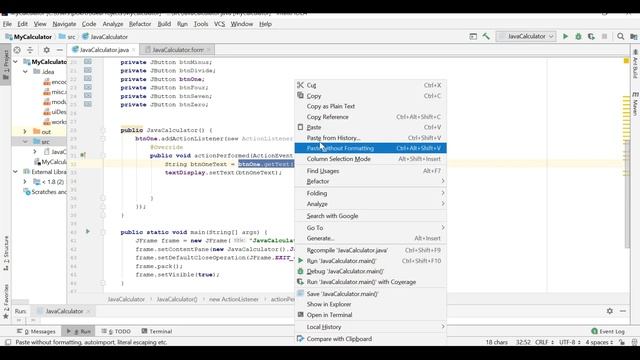The height and width of the screenshot is (360, 640).
Task: Click the green run gutter arrow beside main
Action: (87, 231)
